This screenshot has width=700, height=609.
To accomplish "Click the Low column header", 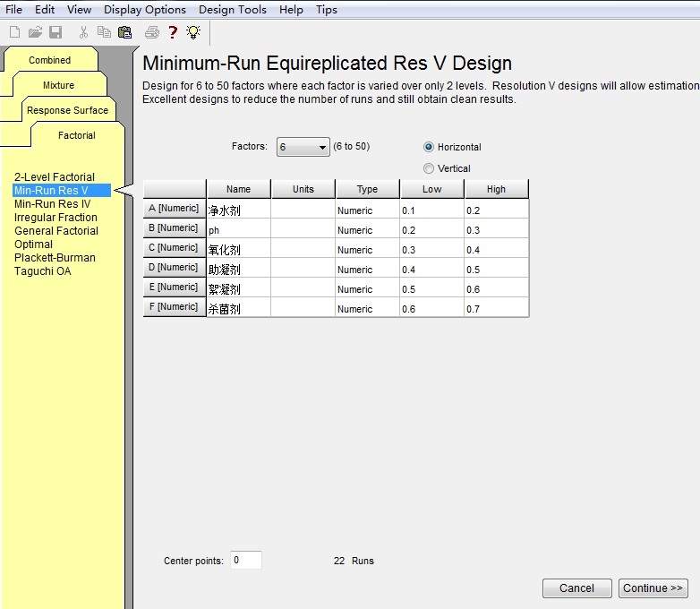I will (431, 189).
